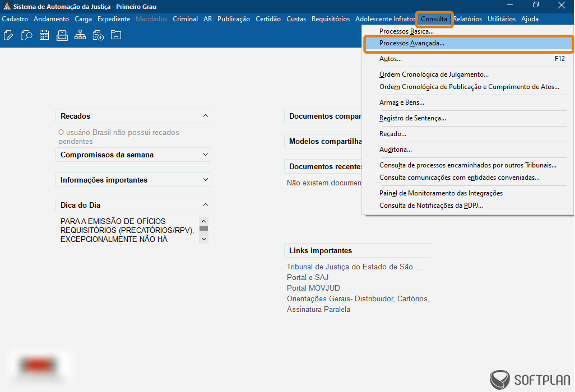Open the Adolescente Infrator menu
The height and width of the screenshot is (392, 575).
pyautogui.click(x=385, y=19)
